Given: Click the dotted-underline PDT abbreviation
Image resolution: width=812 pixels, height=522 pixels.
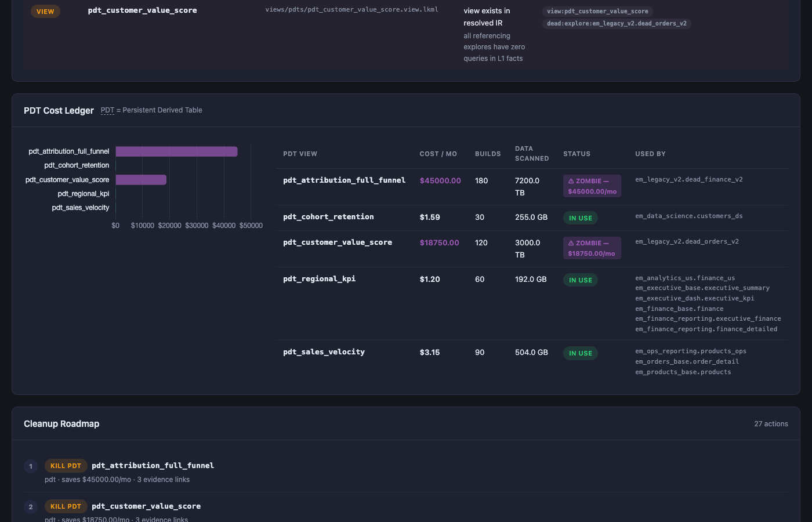Looking at the screenshot, I should 107,110.
